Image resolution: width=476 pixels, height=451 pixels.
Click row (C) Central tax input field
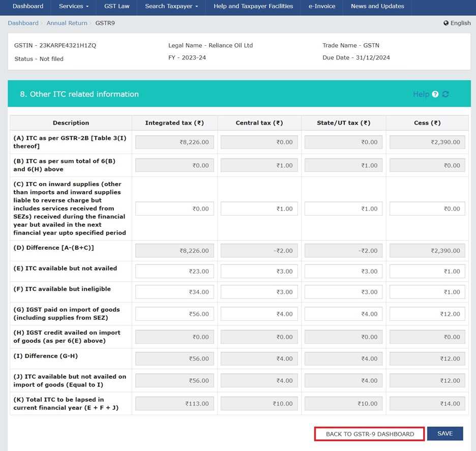(259, 209)
